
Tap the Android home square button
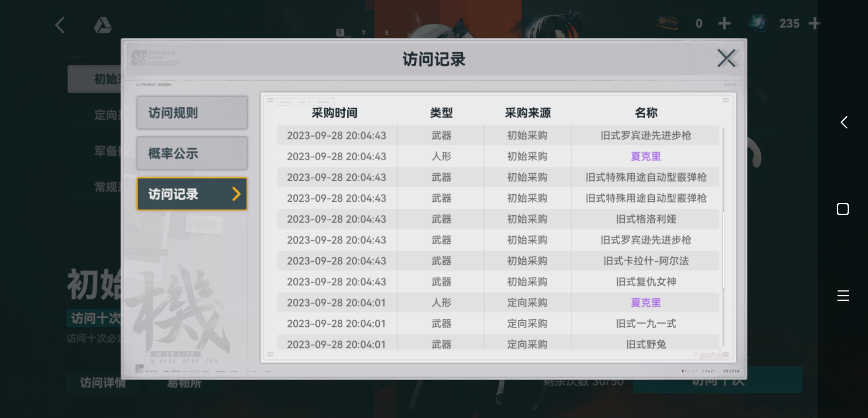843,209
